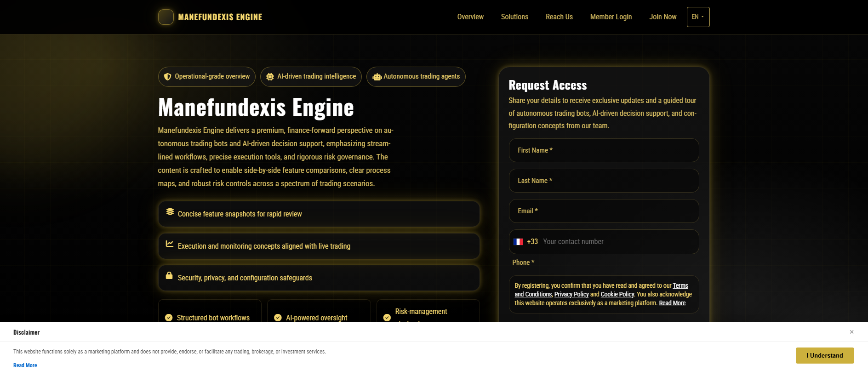
Task: Click the MANEFUNDEXIS ENGINE brand text
Action: click(x=220, y=17)
